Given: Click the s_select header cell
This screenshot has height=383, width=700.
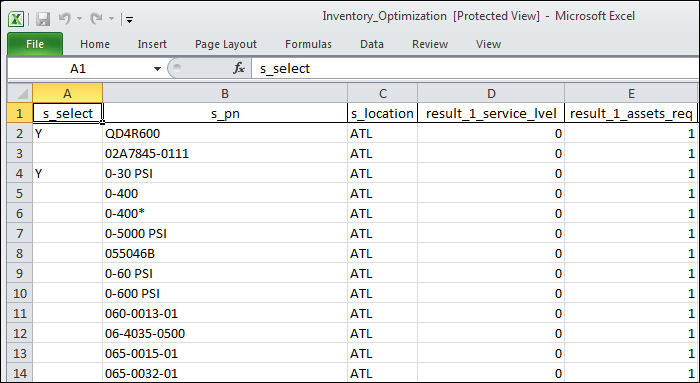Looking at the screenshot, I should (x=67, y=113).
